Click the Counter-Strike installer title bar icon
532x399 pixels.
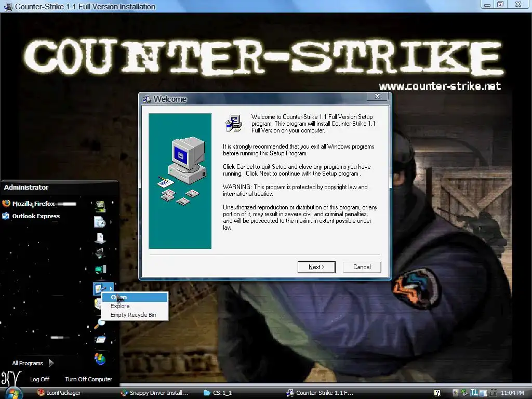coord(8,6)
